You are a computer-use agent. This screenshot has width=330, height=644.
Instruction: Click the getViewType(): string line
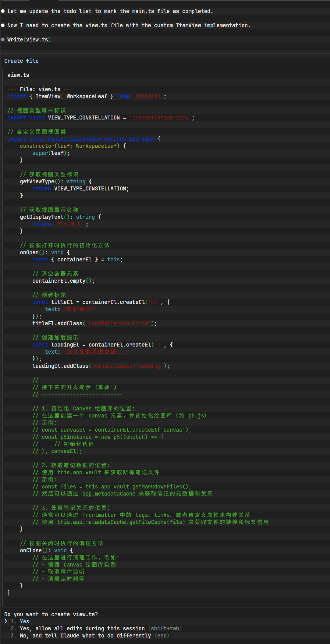pyautogui.click(x=56, y=181)
